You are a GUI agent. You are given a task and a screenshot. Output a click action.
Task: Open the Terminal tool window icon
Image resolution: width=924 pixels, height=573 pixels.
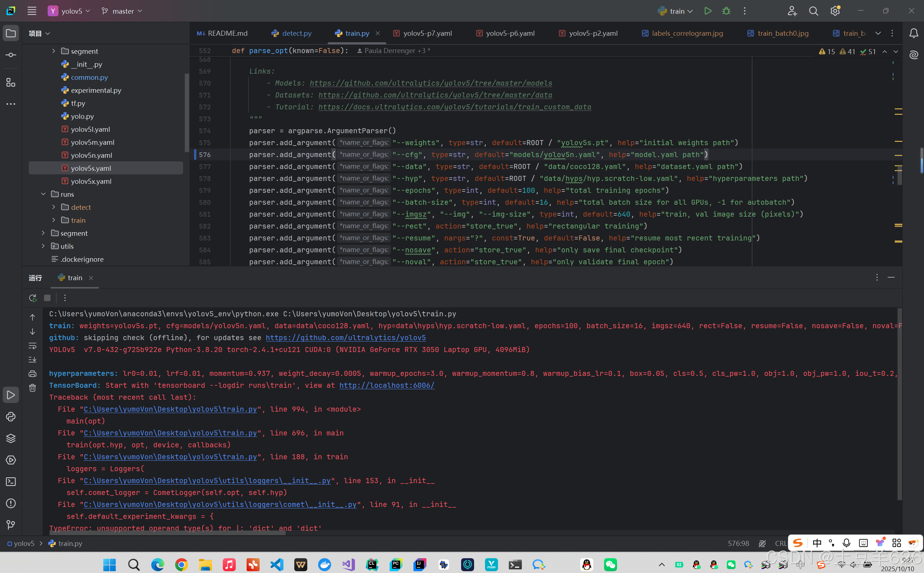coord(10,481)
